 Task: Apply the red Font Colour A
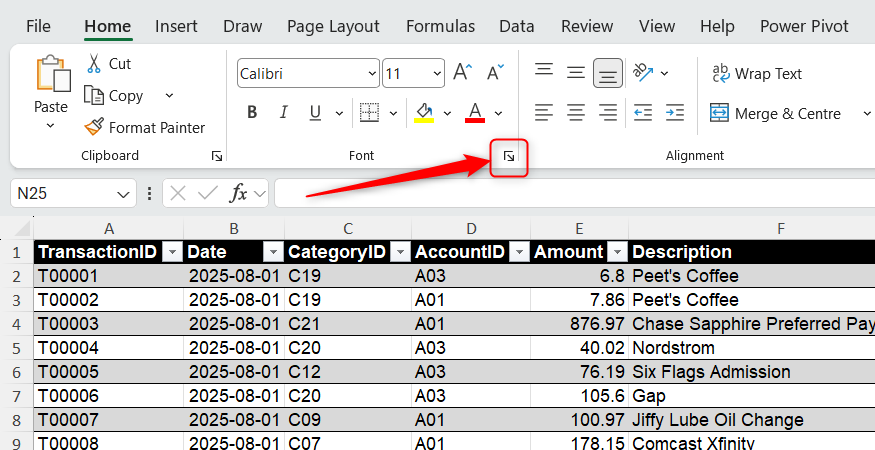[475, 113]
